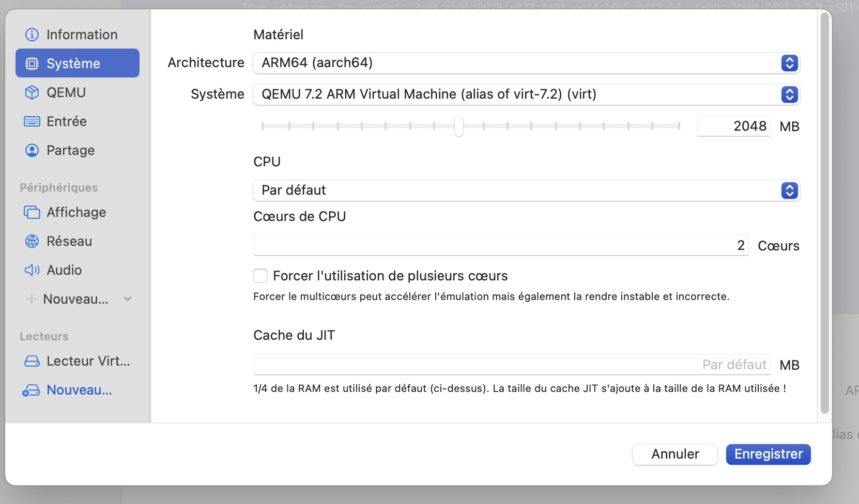
Task: Click the Audio speaker icon
Action: (x=32, y=270)
